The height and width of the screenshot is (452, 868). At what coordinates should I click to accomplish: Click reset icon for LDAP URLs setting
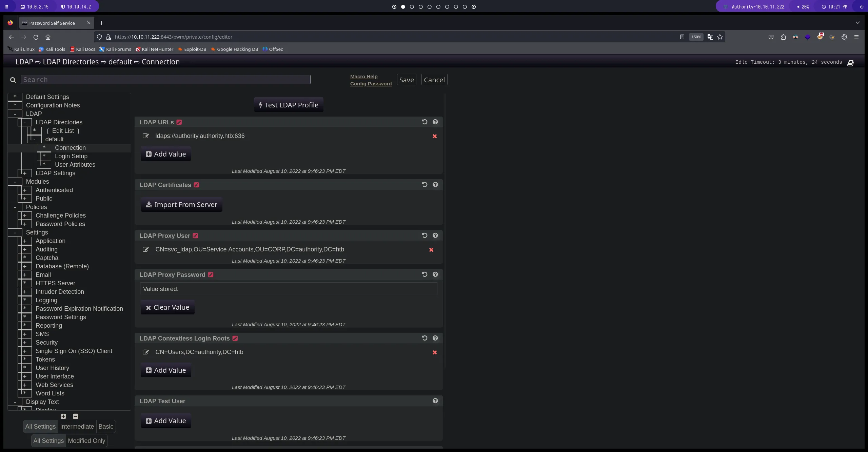point(425,122)
